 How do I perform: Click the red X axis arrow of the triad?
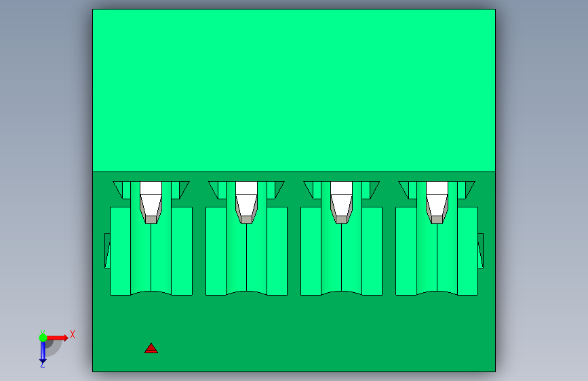(58, 338)
